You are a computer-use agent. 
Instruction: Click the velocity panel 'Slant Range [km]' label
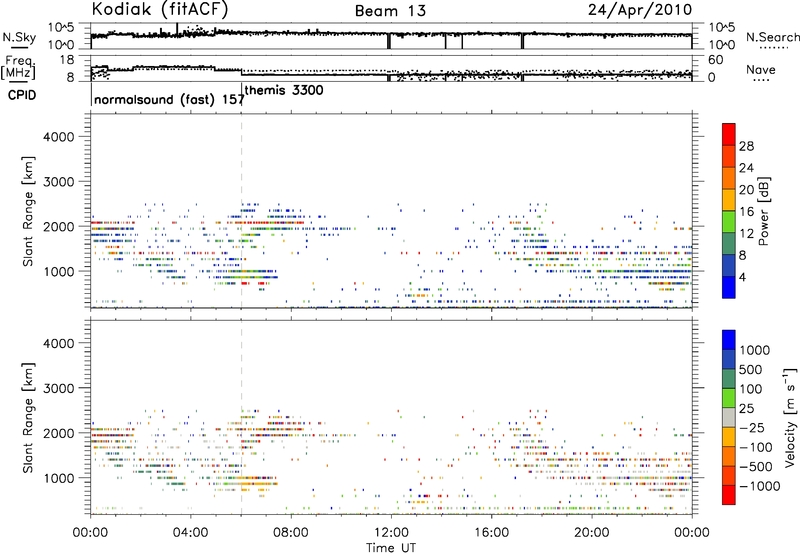click(x=28, y=418)
